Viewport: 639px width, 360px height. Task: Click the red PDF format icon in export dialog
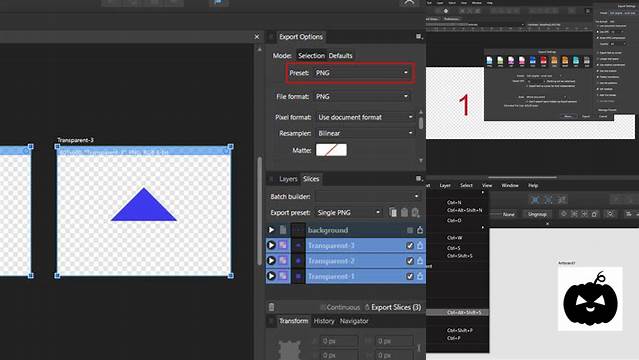click(543, 61)
